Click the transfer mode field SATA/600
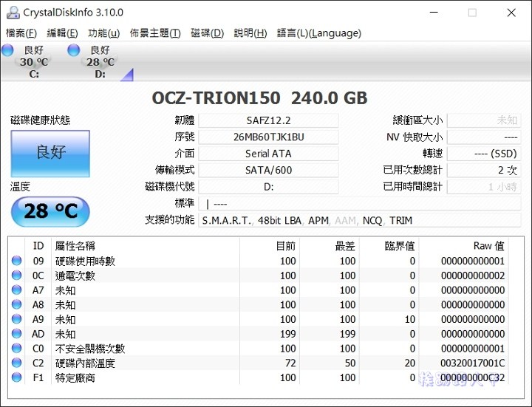The height and width of the screenshot is (407, 532). 268,170
